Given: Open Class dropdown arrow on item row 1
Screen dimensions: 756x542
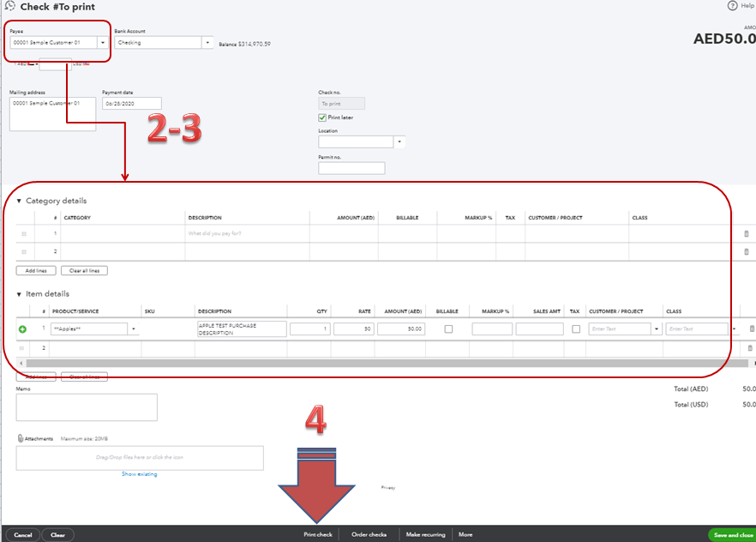Looking at the screenshot, I should (734, 328).
